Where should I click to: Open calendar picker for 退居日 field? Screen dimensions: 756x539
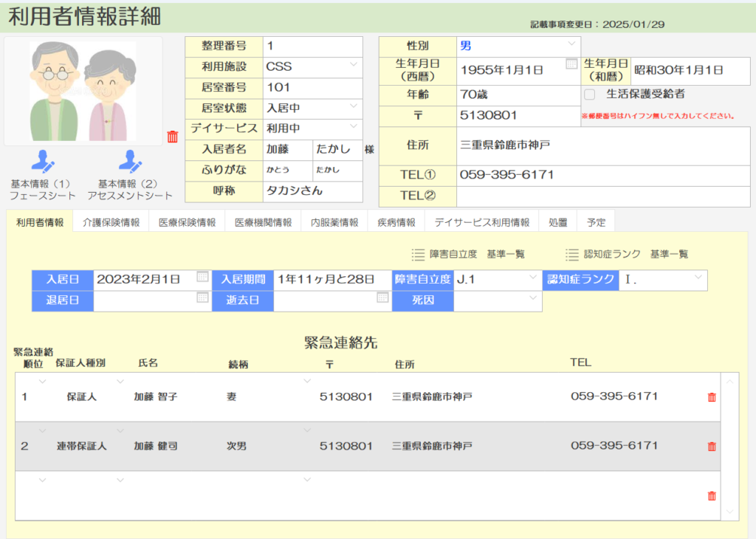[x=202, y=298]
